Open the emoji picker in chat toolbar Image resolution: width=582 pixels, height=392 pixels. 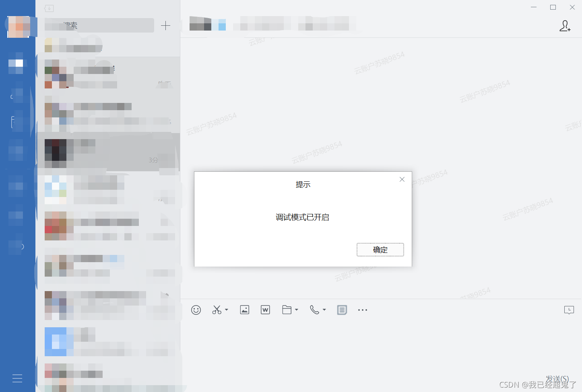pos(196,310)
